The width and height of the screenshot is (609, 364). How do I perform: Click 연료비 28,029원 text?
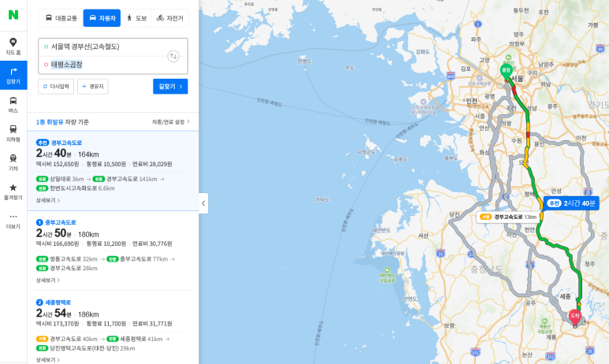[152, 165]
